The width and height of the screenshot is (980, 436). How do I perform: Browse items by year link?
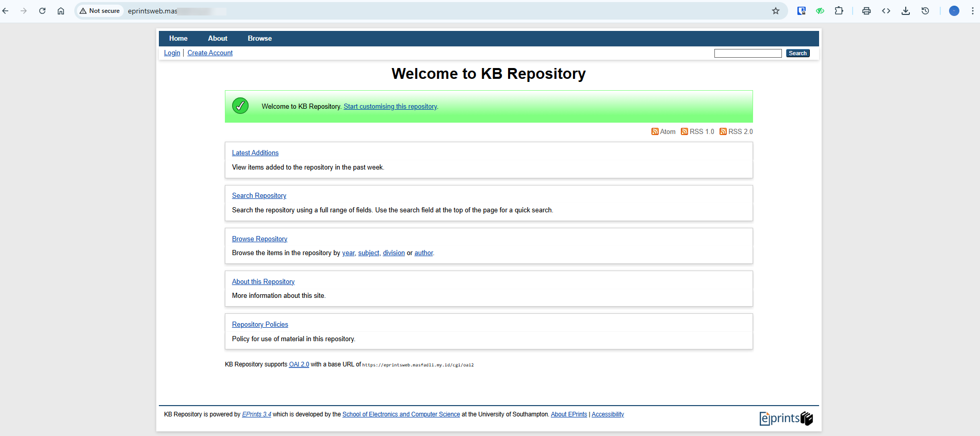click(348, 253)
